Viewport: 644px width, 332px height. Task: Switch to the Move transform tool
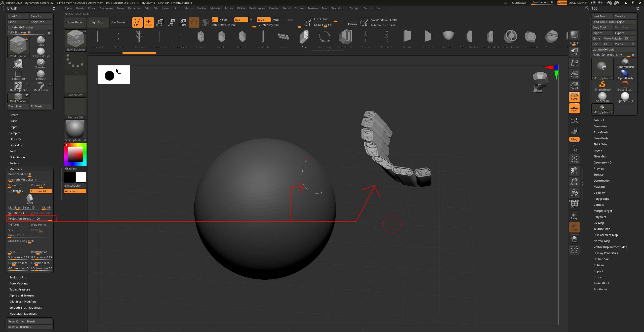coord(159,22)
